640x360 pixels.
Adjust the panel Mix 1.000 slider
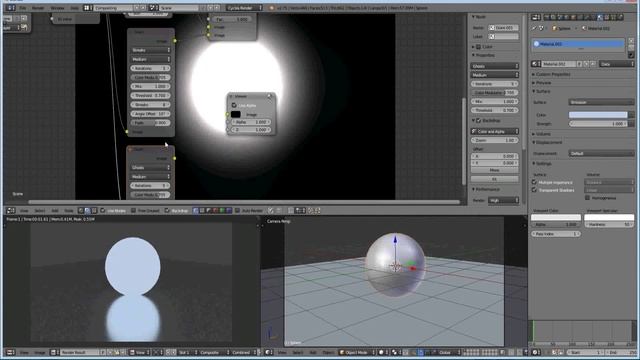coord(495,101)
